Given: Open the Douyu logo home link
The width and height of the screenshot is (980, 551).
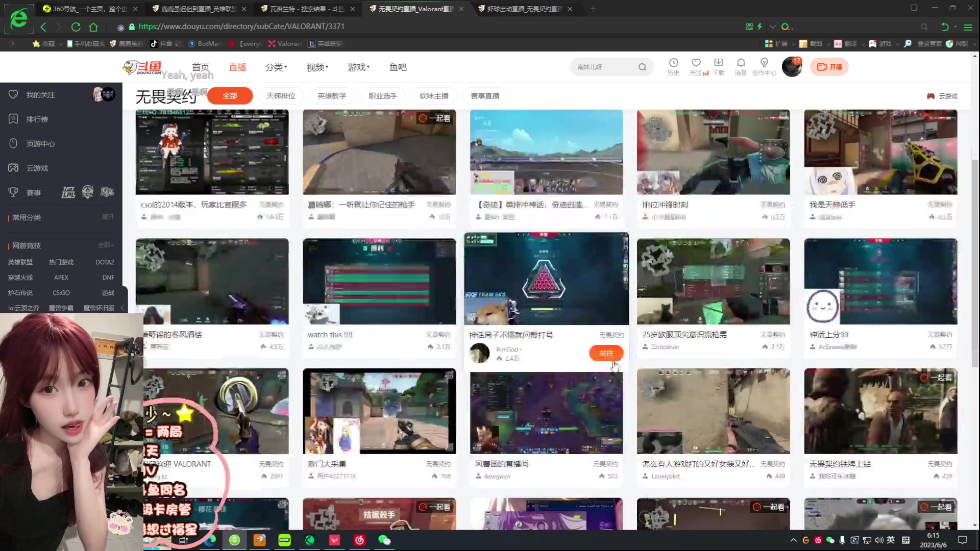Looking at the screenshot, I should [x=143, y=67].
